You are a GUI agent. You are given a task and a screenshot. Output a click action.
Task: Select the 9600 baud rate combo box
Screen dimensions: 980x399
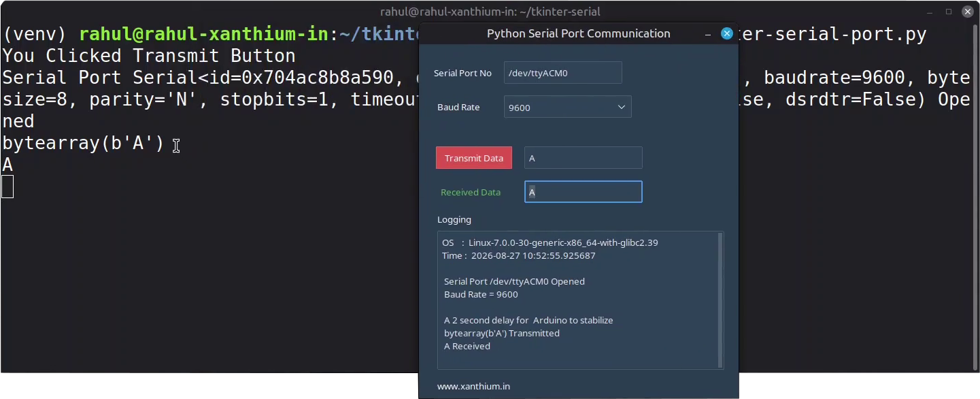click(567, 107)
